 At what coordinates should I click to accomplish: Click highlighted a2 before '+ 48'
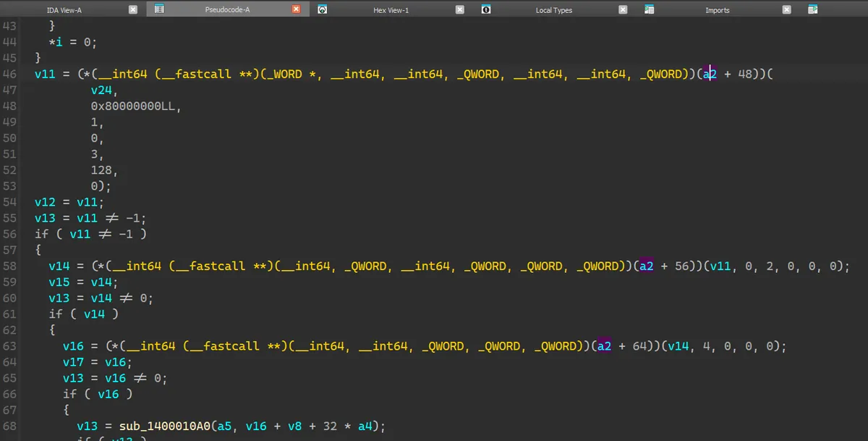pos(710,75)
